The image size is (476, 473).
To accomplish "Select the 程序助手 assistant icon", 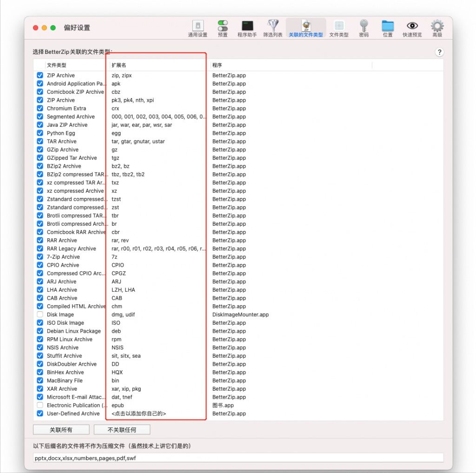I will click(247, 27).
